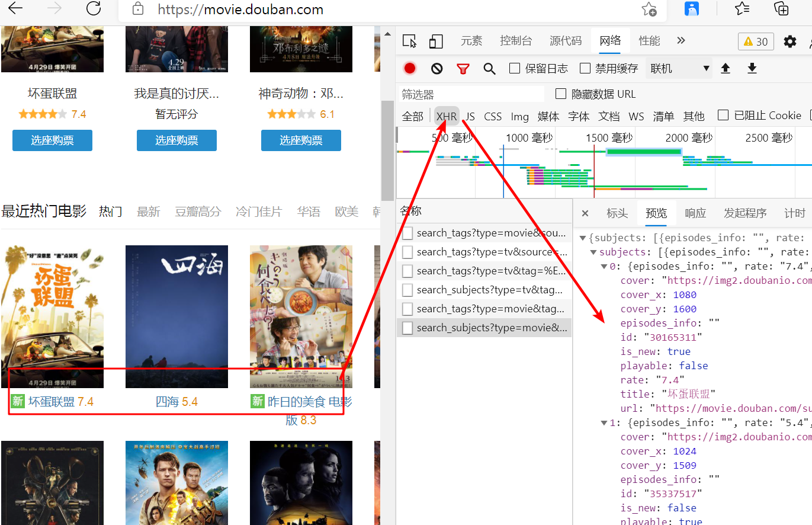This screenshot has width=812, height=525.
Task: Enable the 保留日志 checkbox
Action: click(x=515, y=68)
